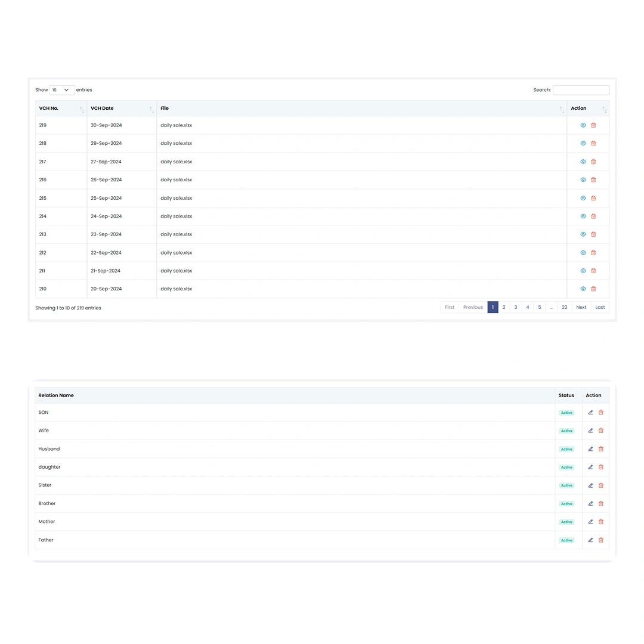Screen dimensions: 644x644
Task: Delete the Husband relation
Action: point(601,449)
